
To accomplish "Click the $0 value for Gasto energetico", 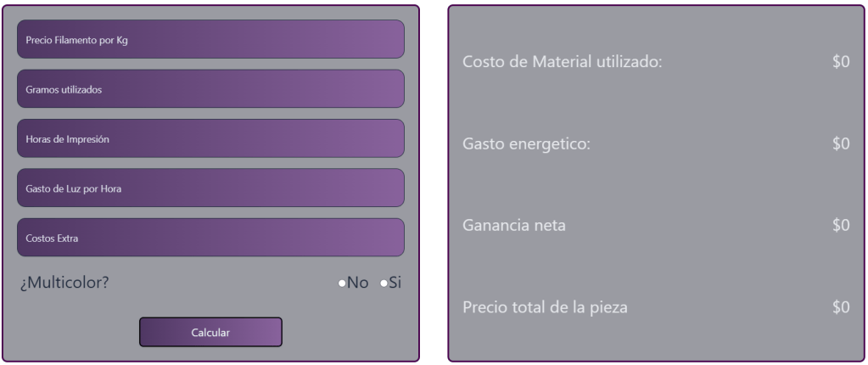I will (x=841, y=143).
